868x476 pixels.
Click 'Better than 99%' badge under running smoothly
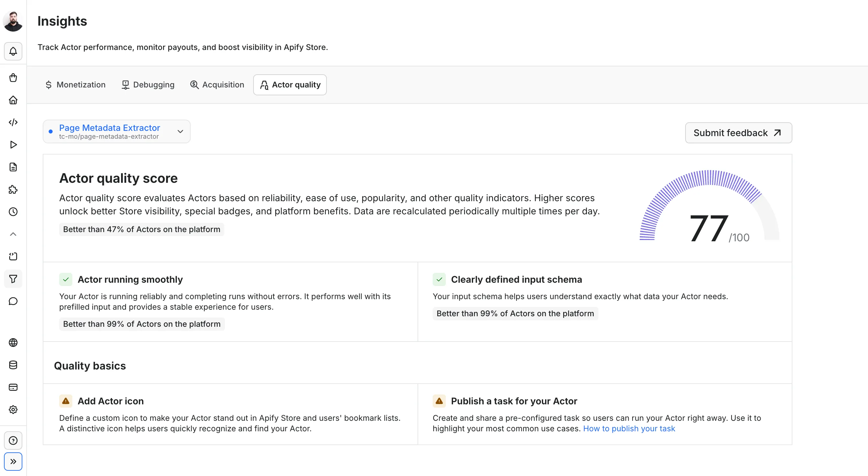[x=142, y=324]
